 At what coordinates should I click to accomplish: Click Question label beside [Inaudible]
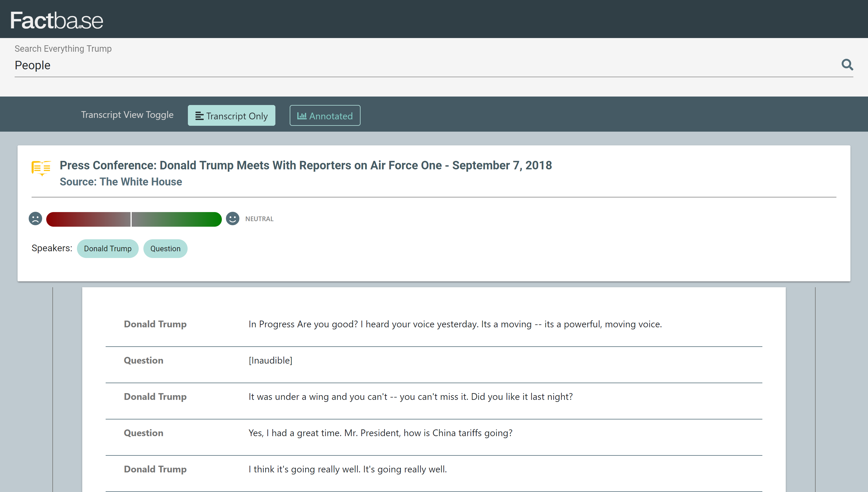click(143, 360)
